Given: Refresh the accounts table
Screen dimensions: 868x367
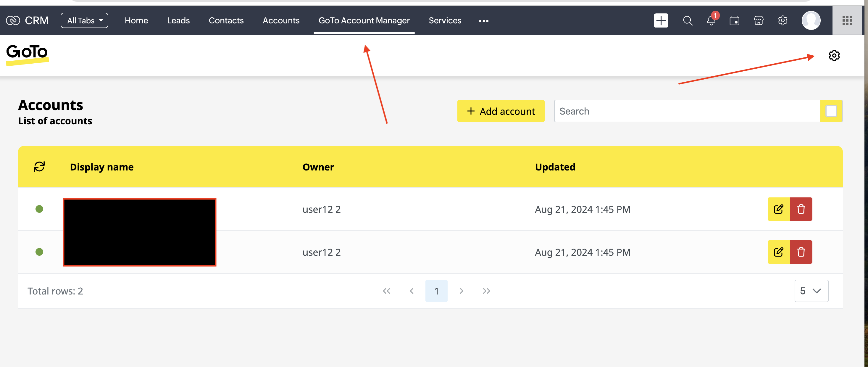Looking at the screenshot, I should (x=39, y=167).
